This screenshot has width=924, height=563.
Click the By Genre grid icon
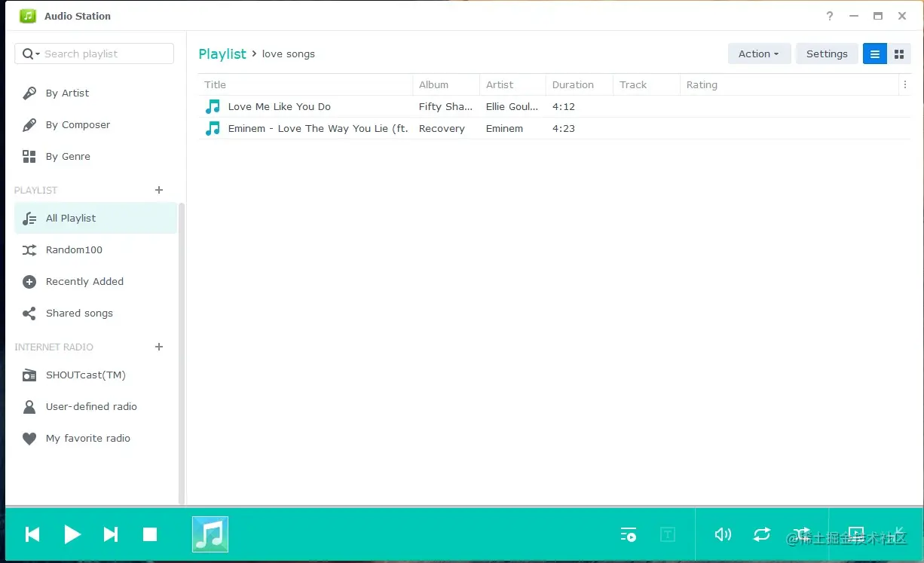(x=29, y=156)
